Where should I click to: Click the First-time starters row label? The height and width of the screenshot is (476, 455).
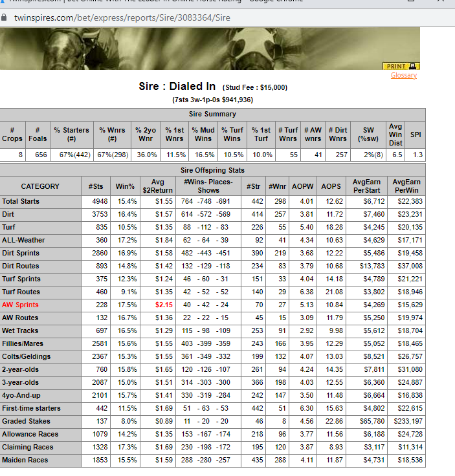31,408
